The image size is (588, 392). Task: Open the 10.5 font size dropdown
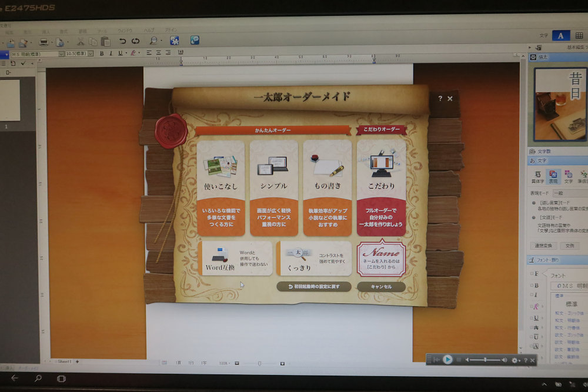pos(91,53)
